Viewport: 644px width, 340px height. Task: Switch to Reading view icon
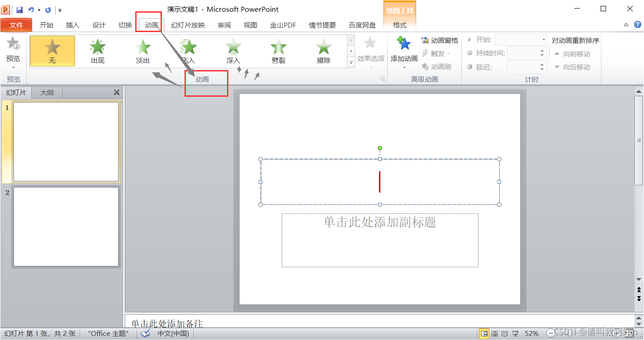505,334
